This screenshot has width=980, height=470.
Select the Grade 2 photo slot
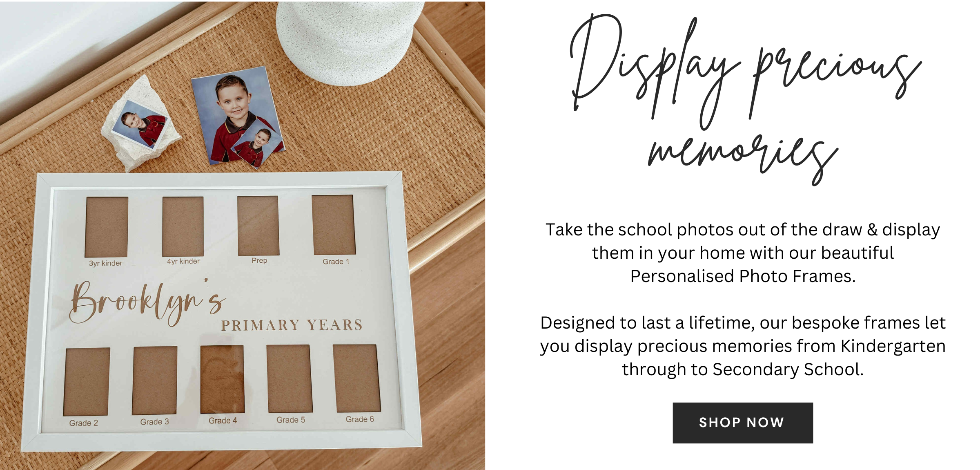coord(87,381)
